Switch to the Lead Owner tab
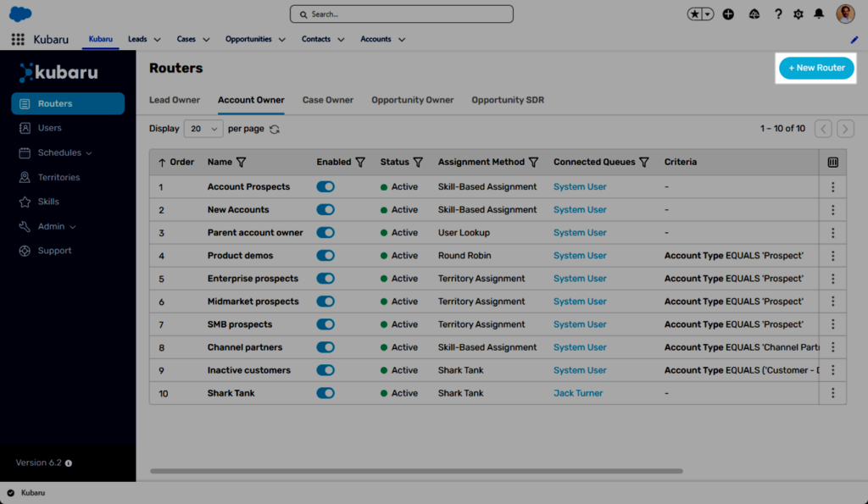The height and width of the screenshot is (504, 868). click(175, 100)
